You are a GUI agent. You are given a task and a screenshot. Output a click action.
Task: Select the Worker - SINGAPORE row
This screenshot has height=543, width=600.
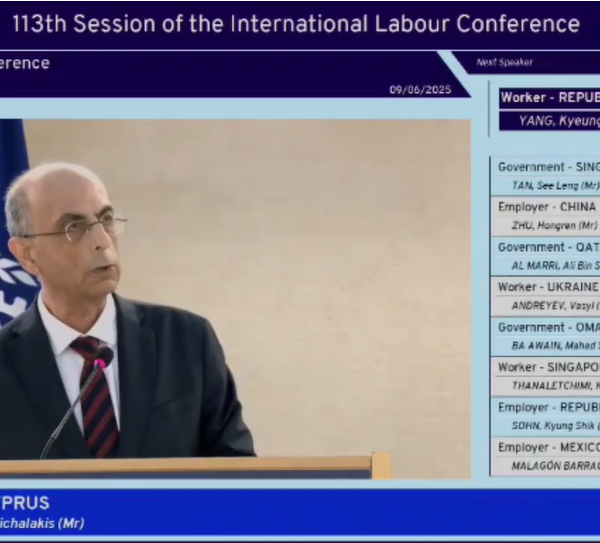coord(545,367)
